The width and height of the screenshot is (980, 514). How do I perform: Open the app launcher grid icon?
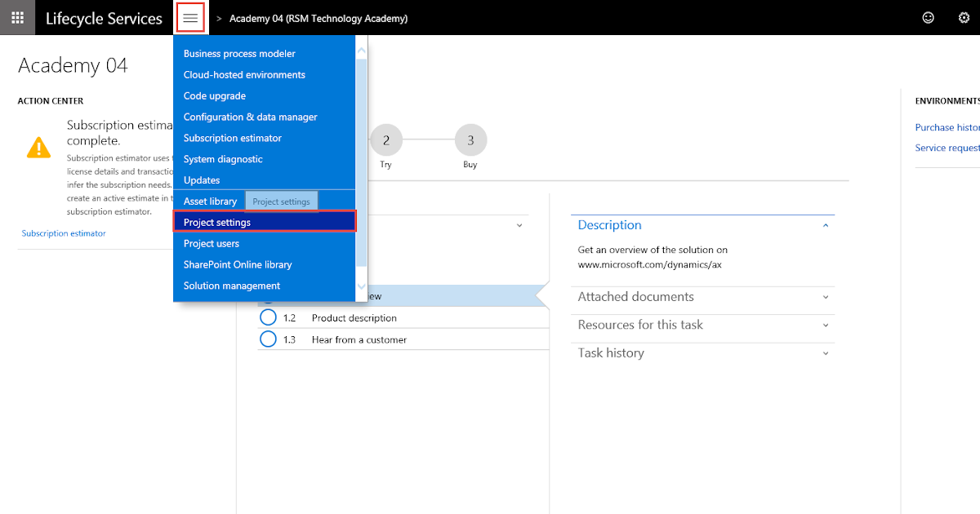click(x=17, y=17)
